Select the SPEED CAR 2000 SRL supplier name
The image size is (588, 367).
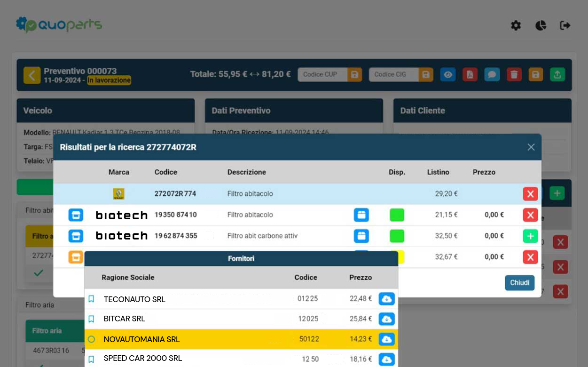pyautogui.click(x=143, y=358)
